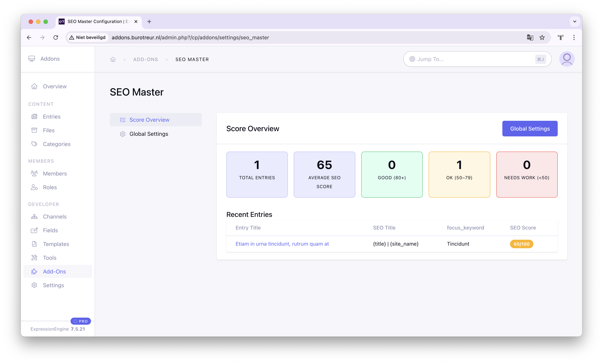Screen dimensions: 603x364
Task: Click the ADD-ONS breadcrumb link
Action: tap(146, 59)
